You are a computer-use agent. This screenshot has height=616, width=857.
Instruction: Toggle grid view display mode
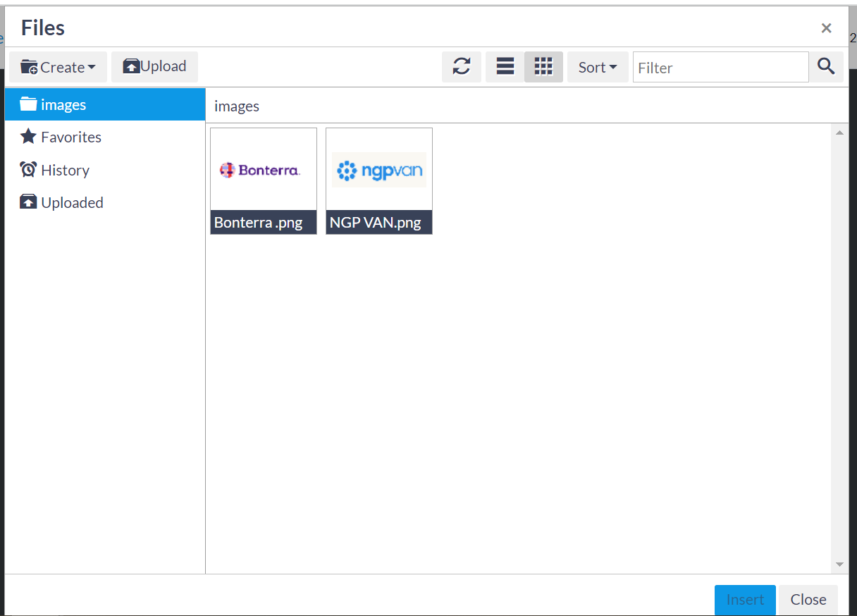tap(543, 66)
